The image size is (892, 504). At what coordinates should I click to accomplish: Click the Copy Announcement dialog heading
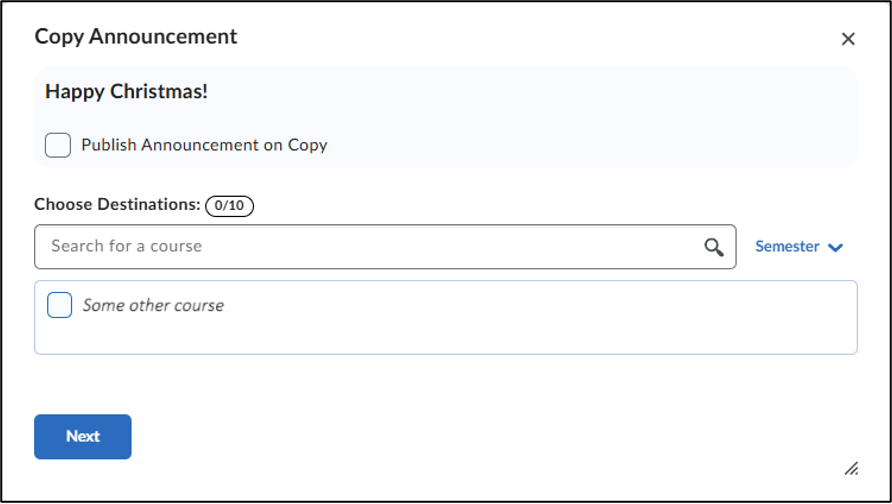[x=136, y=37]
